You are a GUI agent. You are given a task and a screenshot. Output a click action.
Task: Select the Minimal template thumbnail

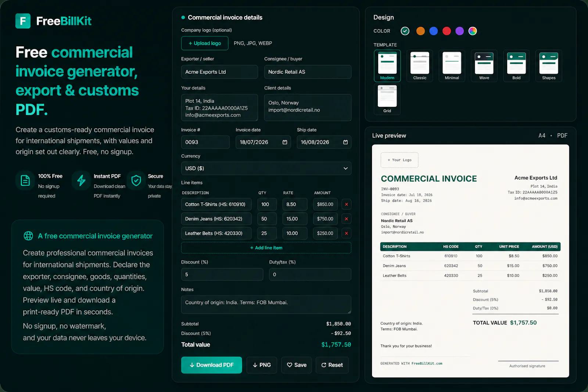coord(452,66)
